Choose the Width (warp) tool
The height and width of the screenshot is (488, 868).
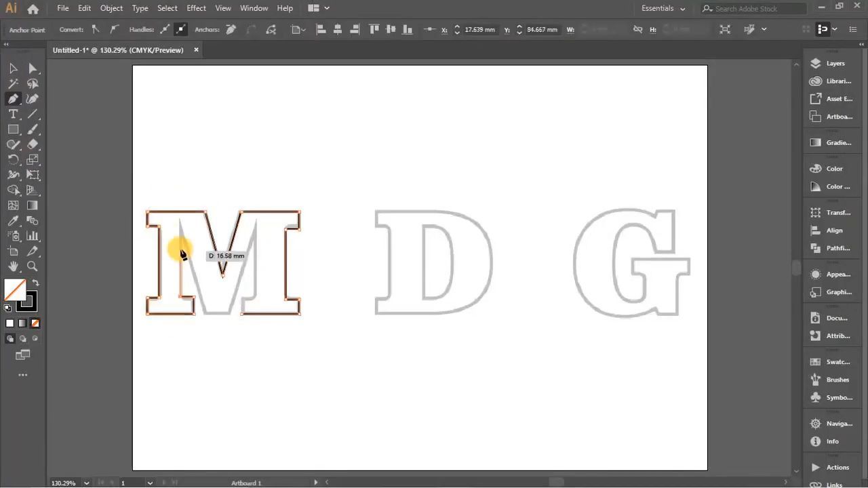tap(13, 175)
